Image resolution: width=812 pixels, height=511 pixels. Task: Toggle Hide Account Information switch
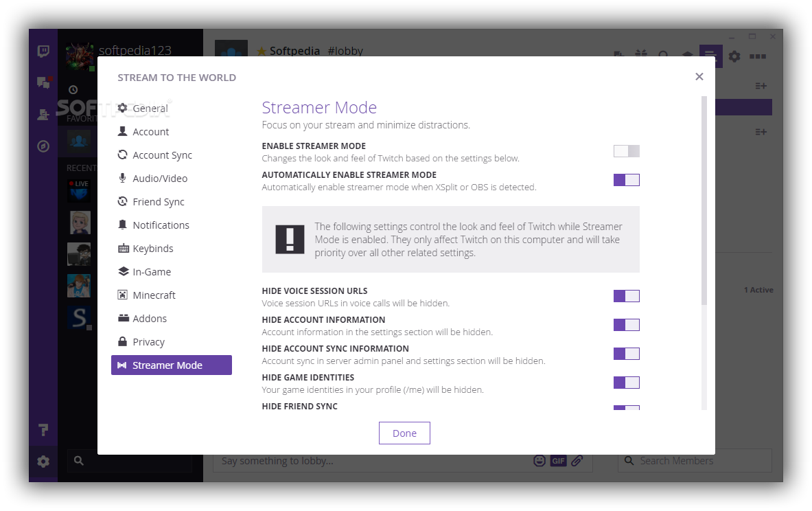627,325
